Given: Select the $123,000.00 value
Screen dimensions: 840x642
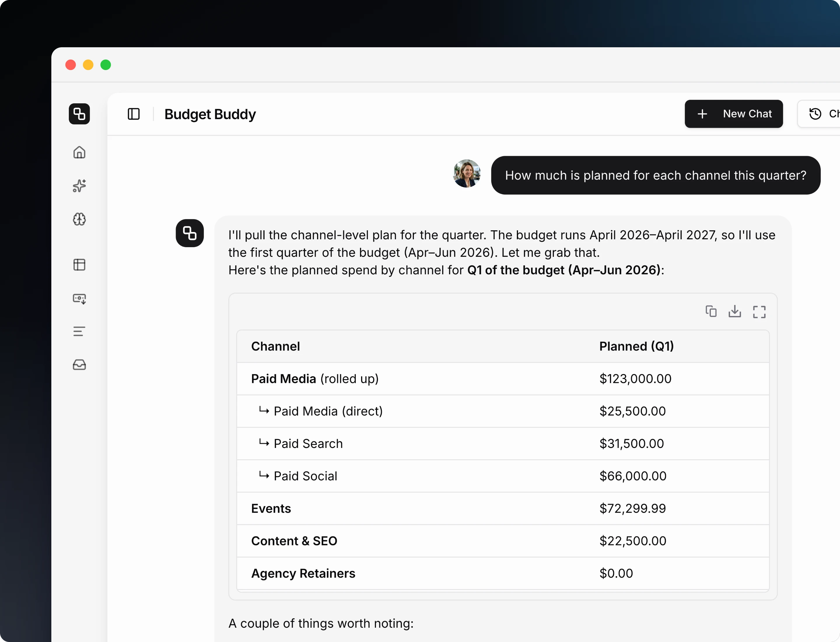Looking at the screenshot, I should click(635, 379).
